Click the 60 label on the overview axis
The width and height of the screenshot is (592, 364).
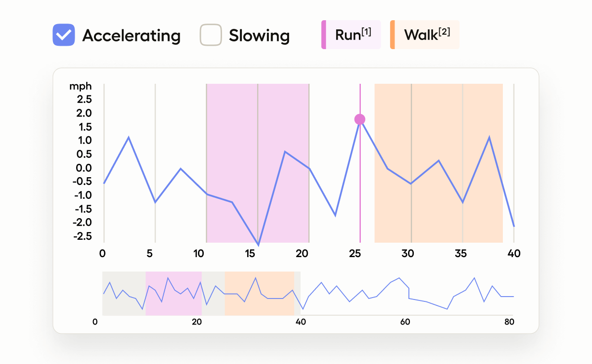(405, 322)
